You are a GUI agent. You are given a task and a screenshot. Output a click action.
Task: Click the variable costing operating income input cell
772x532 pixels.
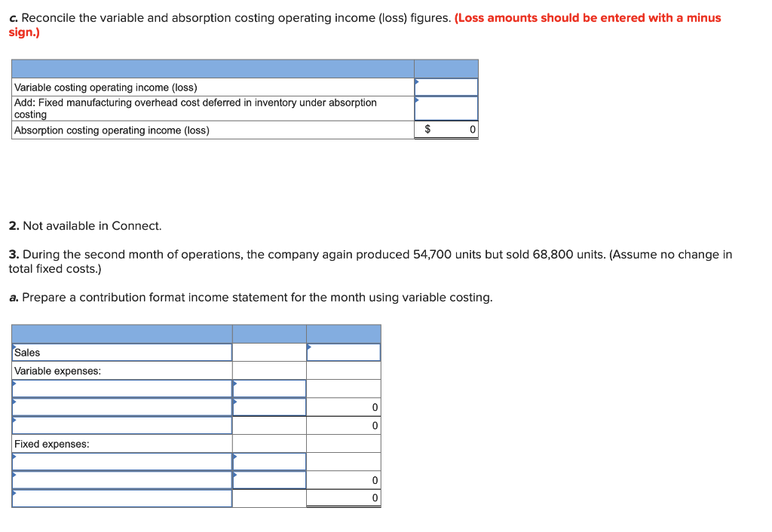(446, 86)
